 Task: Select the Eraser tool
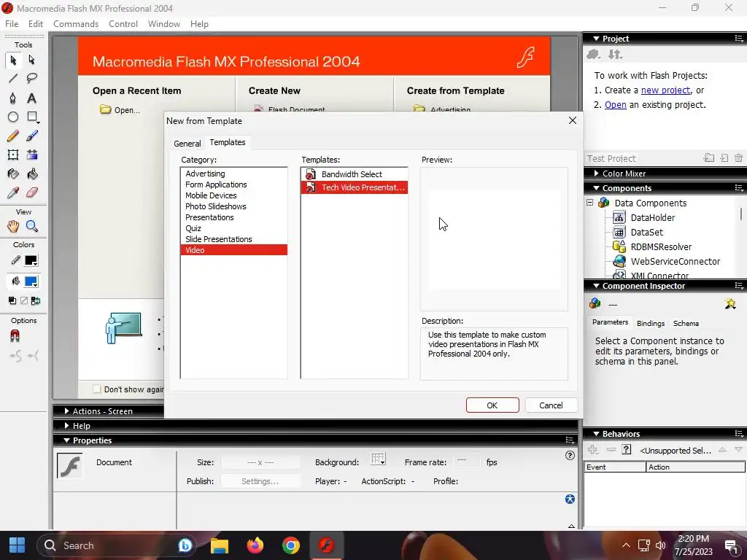click(x=32, y=192)
